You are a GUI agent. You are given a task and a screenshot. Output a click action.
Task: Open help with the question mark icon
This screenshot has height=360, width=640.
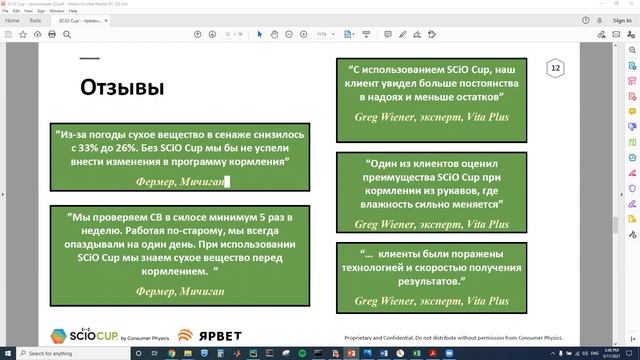pyautogui.click(x=586, y=20)
